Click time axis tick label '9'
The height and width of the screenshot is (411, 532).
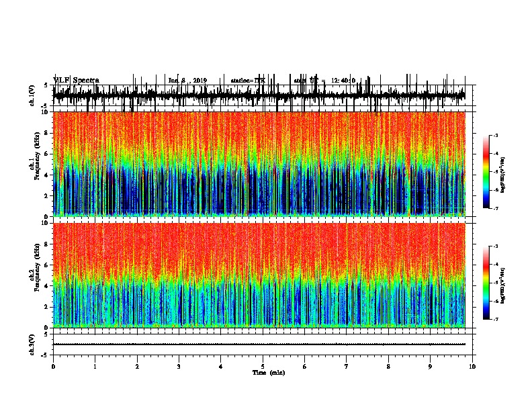pos(430,367)
